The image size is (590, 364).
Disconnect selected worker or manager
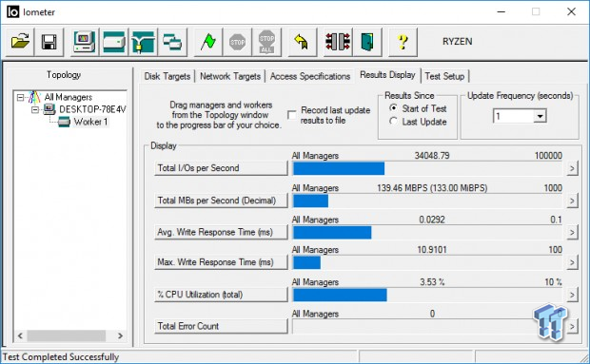[x=338, y=42]
